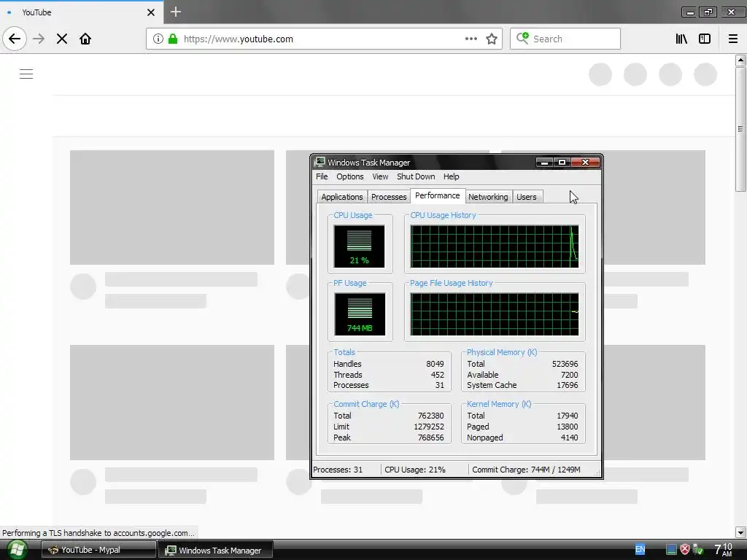Screen dimensions: 747x560
Task: Select the Performance tab
Action: (438, 195)
